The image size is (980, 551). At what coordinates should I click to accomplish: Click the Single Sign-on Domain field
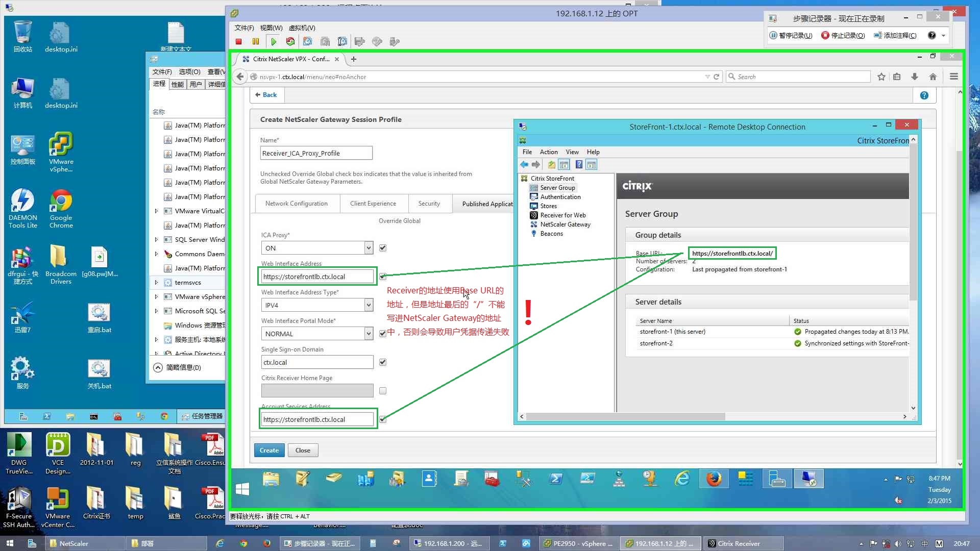tap(317, 362)
